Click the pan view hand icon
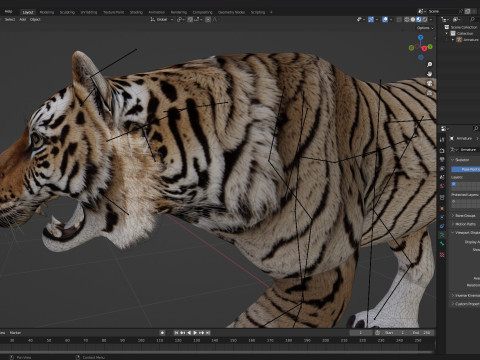The image size is (480, 360). tap(430, 74)
